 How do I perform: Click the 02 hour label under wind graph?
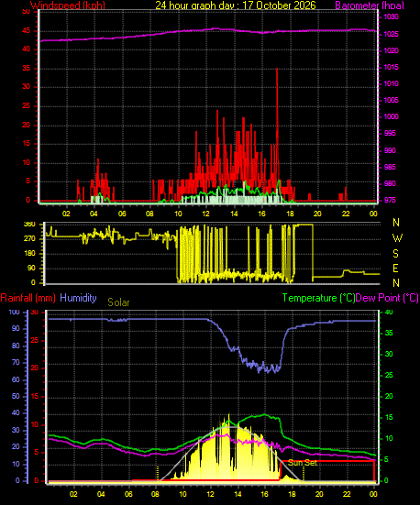pos(66,214)
